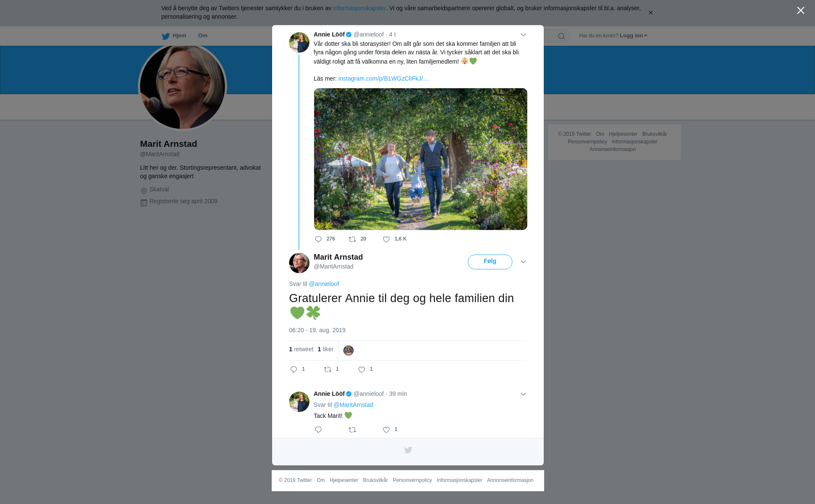Retweet Marit Arnstad's reply tweet
This screenshot has width=815, height=504.
(x=328, y=370)
